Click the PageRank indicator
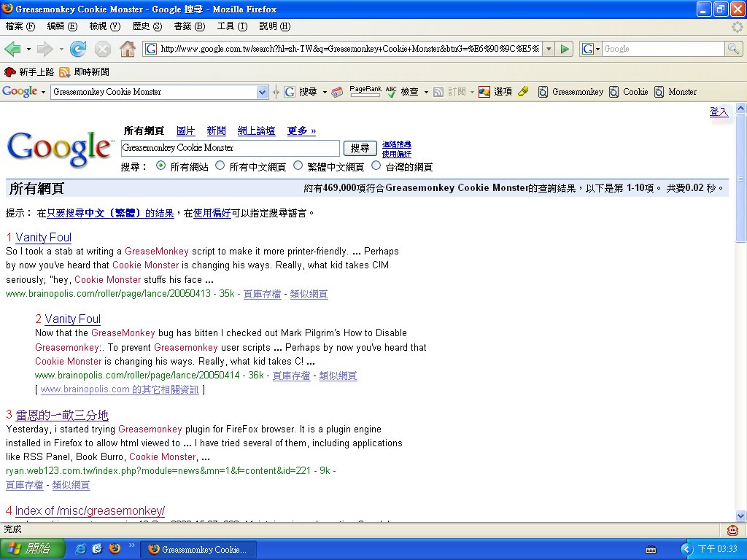Image resolution: width=747 pixels, height=560 pixels. coord(365,91)
